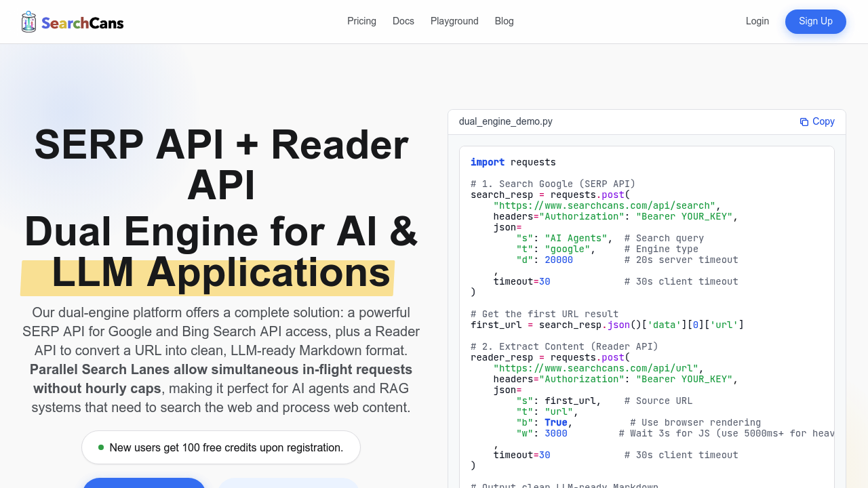Viewport: 868px width, 488px height.
Task: Click the Copy text label above code
Action: click(823, 121)
